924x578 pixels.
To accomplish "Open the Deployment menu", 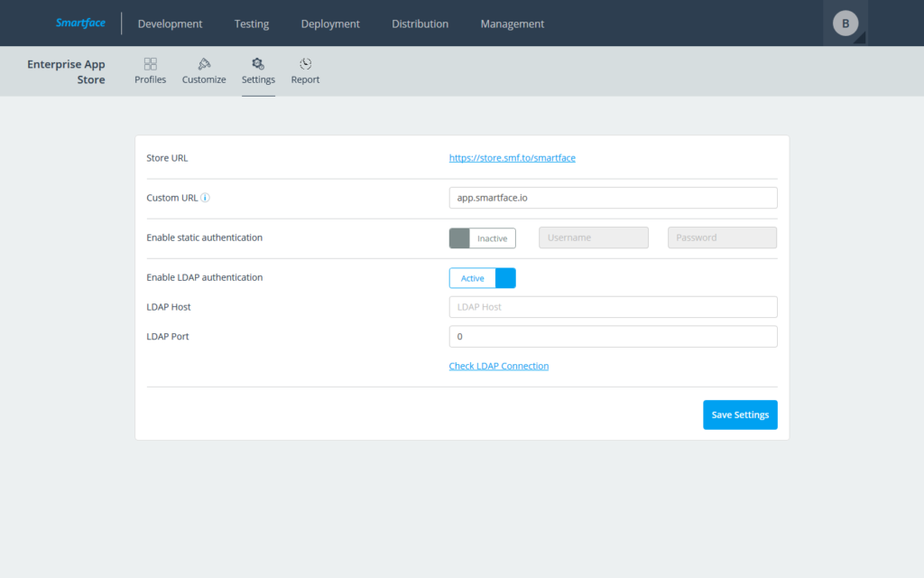I will click(x=330, y=23).
